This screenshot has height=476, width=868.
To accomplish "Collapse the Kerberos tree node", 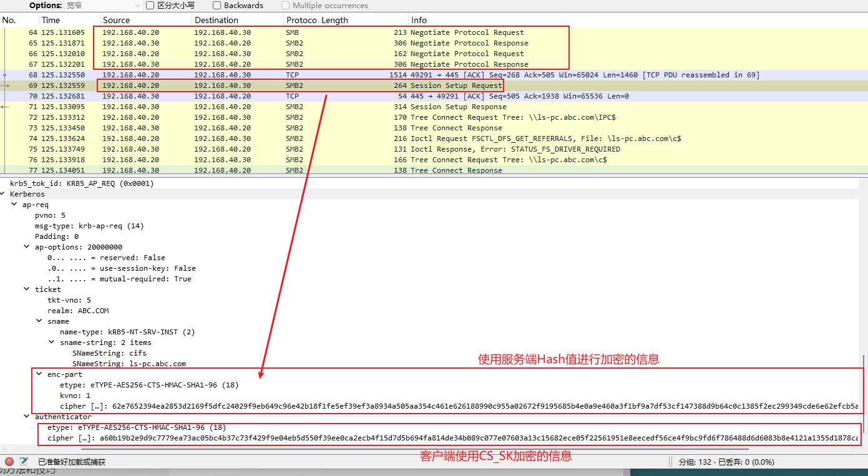I will point(4,194).
